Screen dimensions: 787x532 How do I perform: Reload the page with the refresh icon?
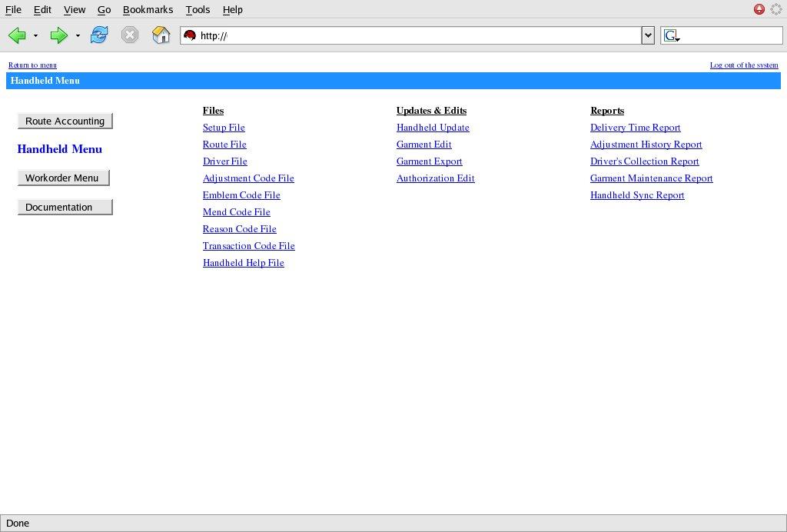(99, 35)
